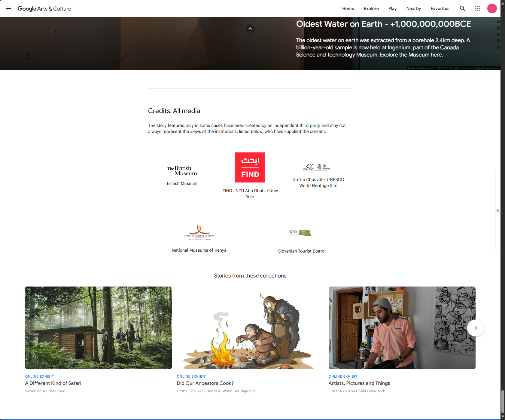Click the 'Credits: All media' heading
Viewport: 505px width, 420px height.
point(174,111)
